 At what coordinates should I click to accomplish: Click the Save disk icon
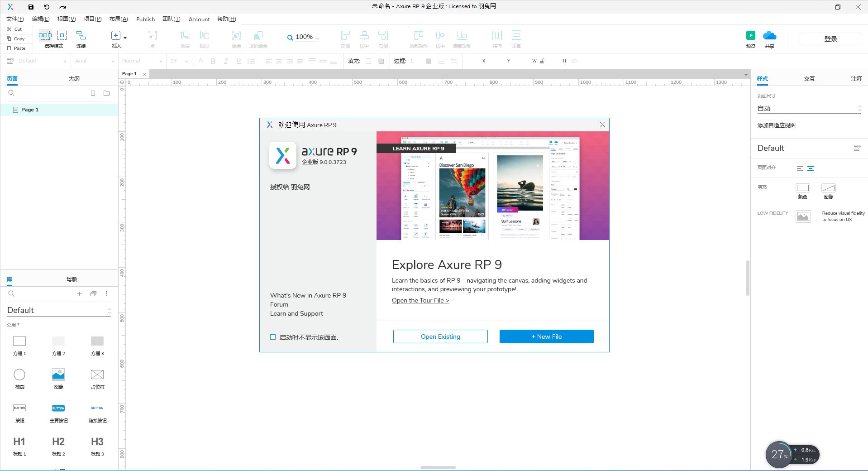click(31, 7)
